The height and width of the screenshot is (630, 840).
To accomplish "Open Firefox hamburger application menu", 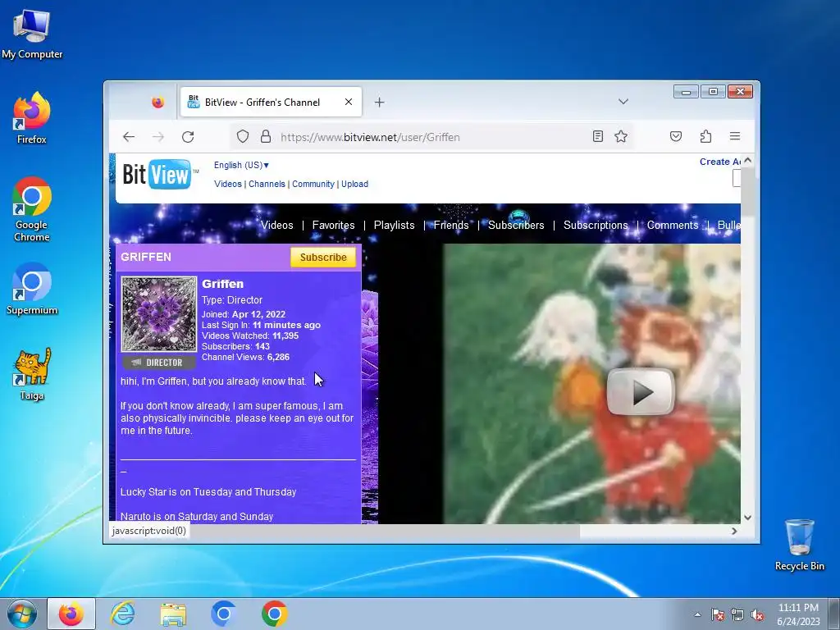I will 735,136.
